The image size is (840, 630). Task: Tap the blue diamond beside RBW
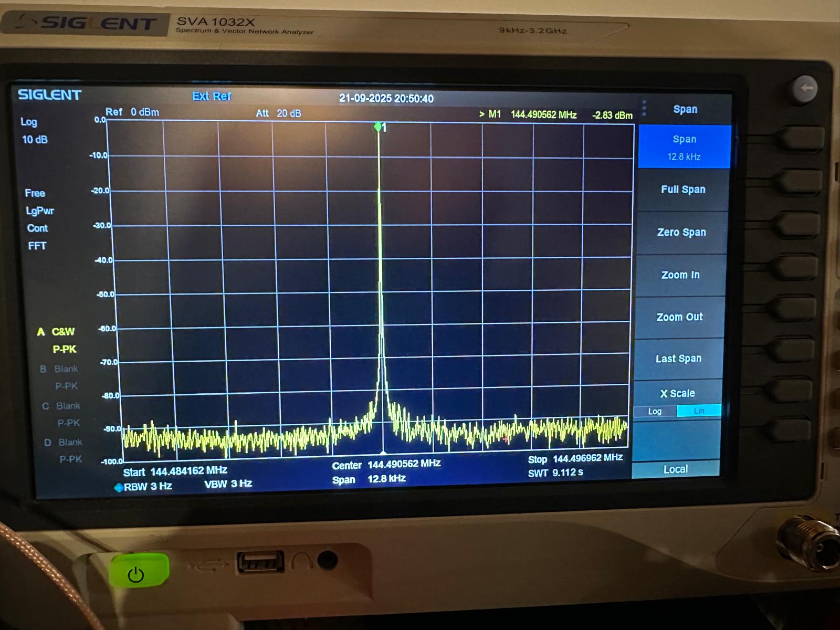[x=119, y=487]
